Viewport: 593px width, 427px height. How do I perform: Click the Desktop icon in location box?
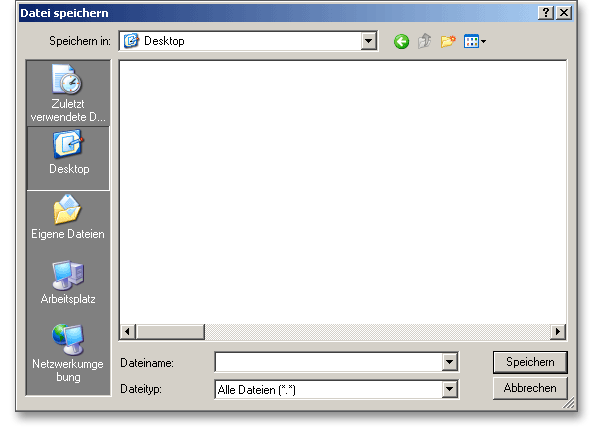point(131,41)
